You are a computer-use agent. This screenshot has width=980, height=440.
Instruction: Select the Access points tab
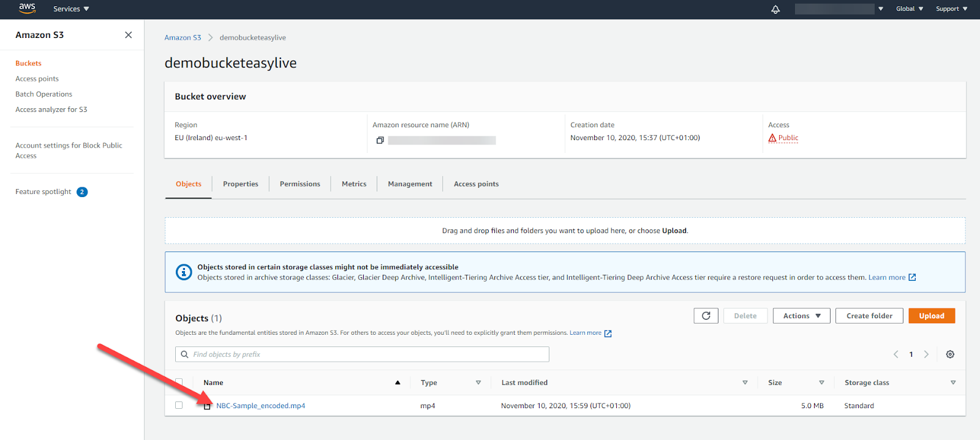476,184
